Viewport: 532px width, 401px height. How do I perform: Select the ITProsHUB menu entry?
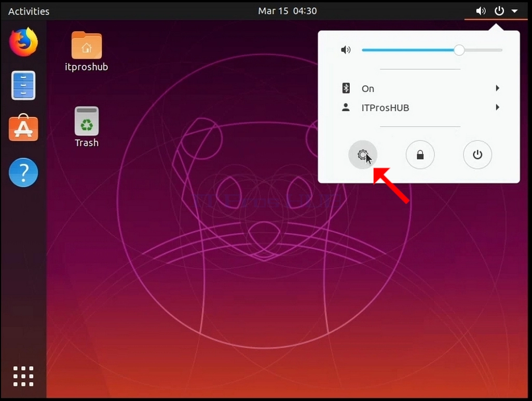point(419,108)
